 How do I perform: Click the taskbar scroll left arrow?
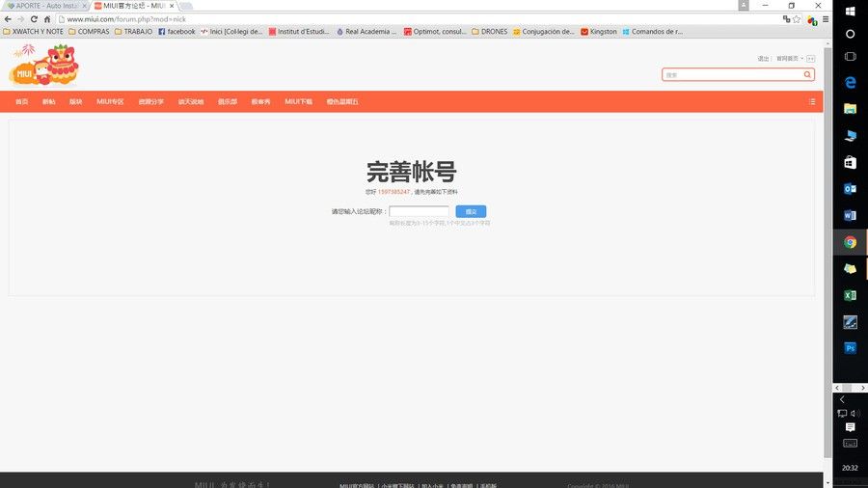pos(837,388)
